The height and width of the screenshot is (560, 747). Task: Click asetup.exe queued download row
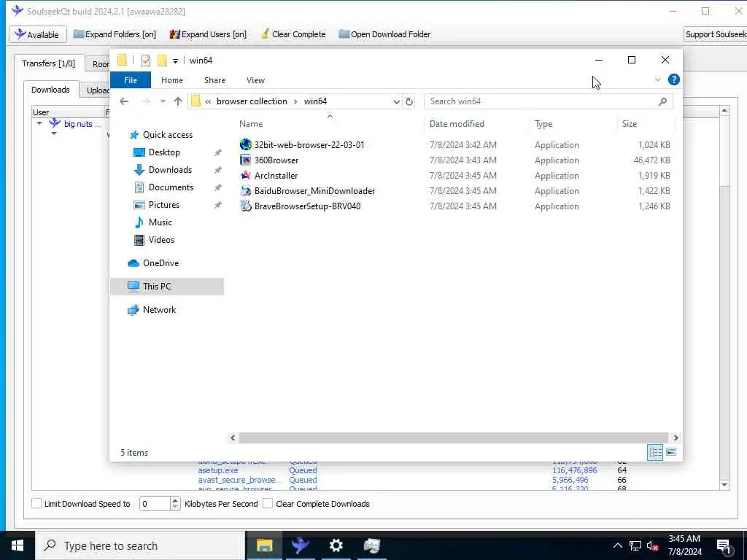coord(376,470)
